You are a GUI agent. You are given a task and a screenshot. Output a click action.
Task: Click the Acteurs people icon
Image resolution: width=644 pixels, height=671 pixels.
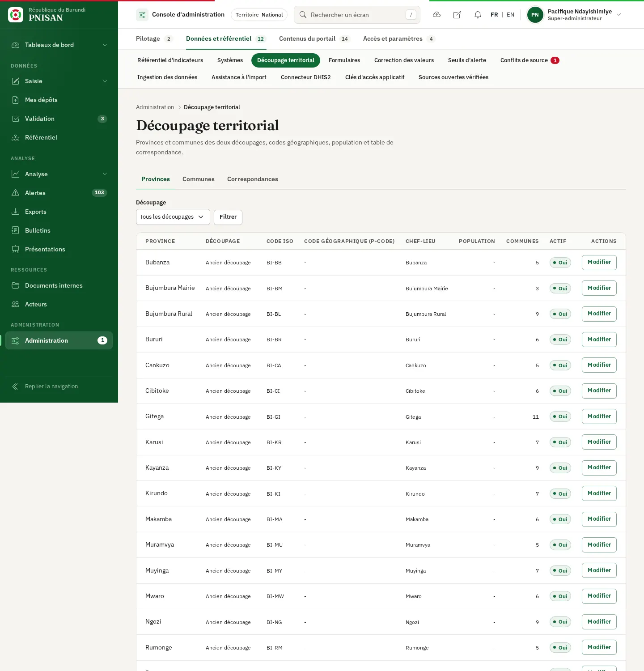(16, 304)
